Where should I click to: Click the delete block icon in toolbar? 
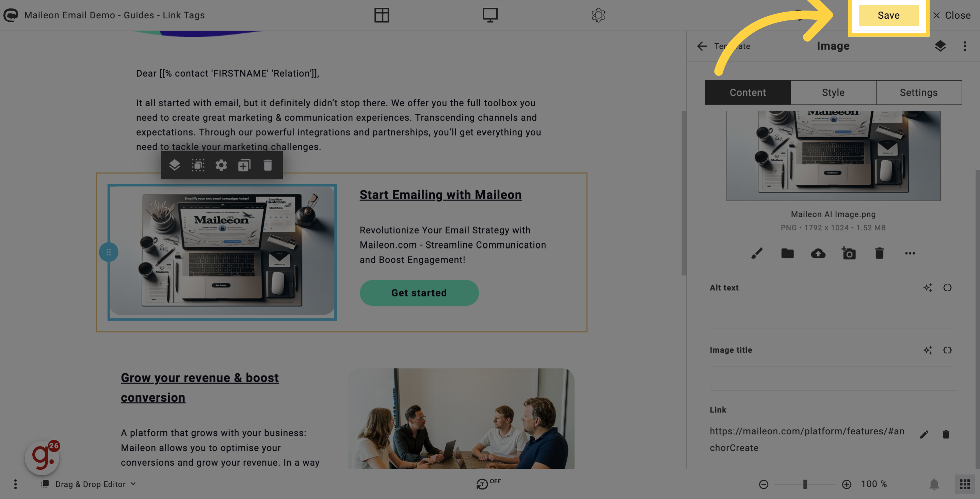[268, 165]
